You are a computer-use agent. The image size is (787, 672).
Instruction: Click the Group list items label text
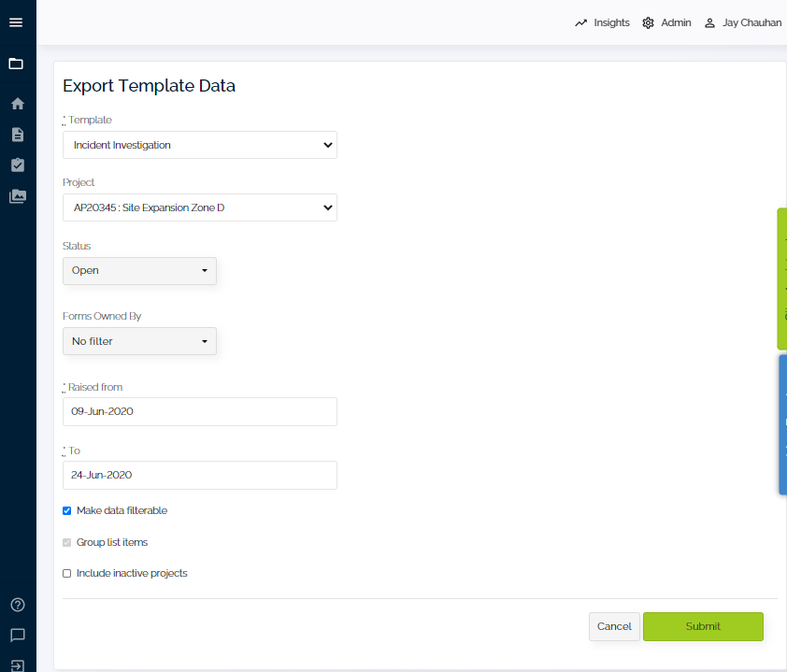[x=112, y=542]
